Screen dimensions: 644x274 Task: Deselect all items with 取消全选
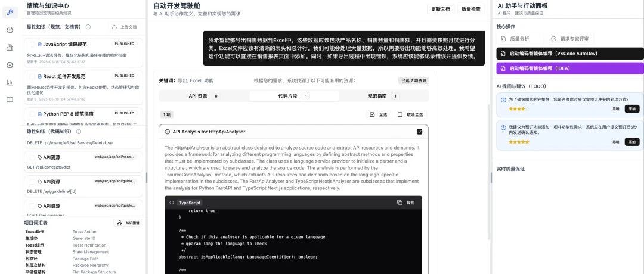tap(410, 114)
